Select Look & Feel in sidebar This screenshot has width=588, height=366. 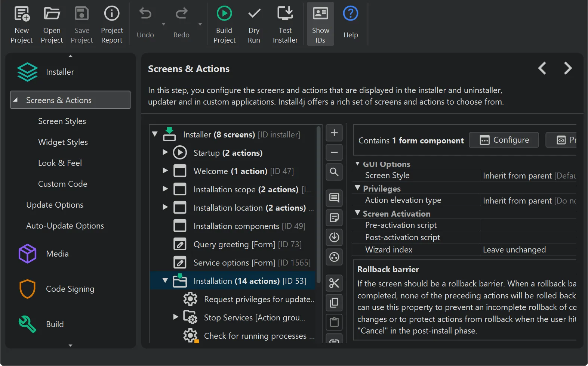point(60,163)
